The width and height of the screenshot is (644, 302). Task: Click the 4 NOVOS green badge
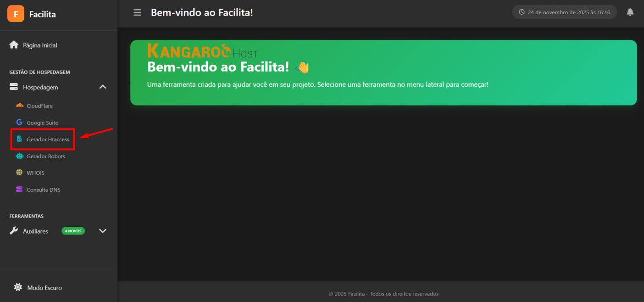pyautogui.click(x=73, y=231)
